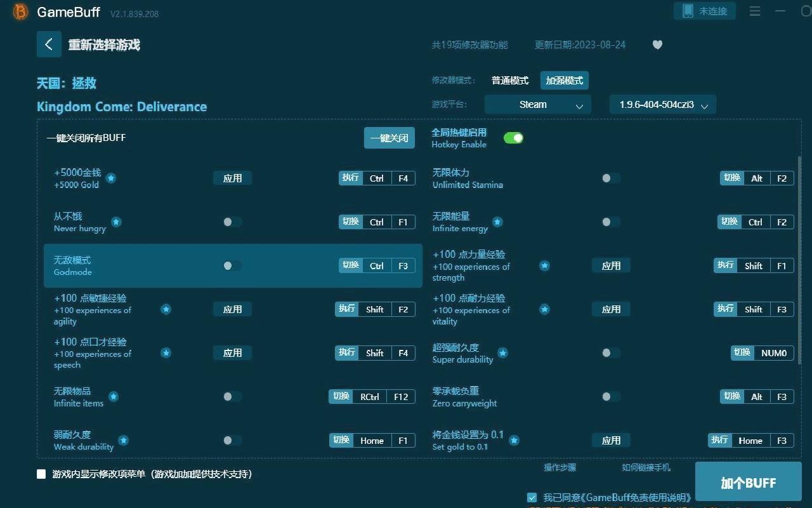Screen dimensions: 812x508
Task: Click the GameBuff logo icon
Action: coord(20,11)
